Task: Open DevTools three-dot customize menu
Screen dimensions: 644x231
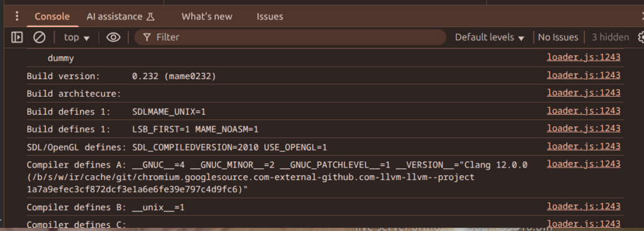Action: (x=17, y=16)
